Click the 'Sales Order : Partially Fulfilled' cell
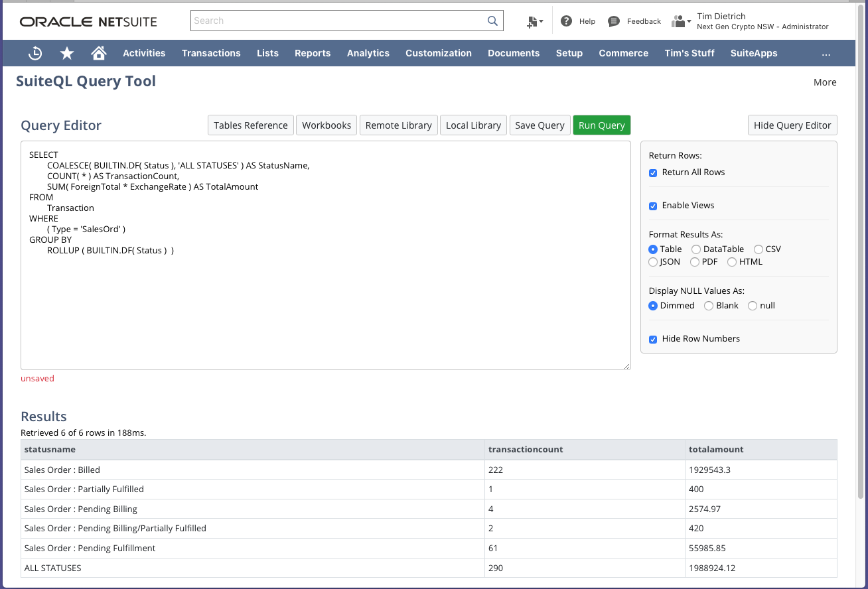This screenshot has height=589, width=868. (x=253, y=490)
